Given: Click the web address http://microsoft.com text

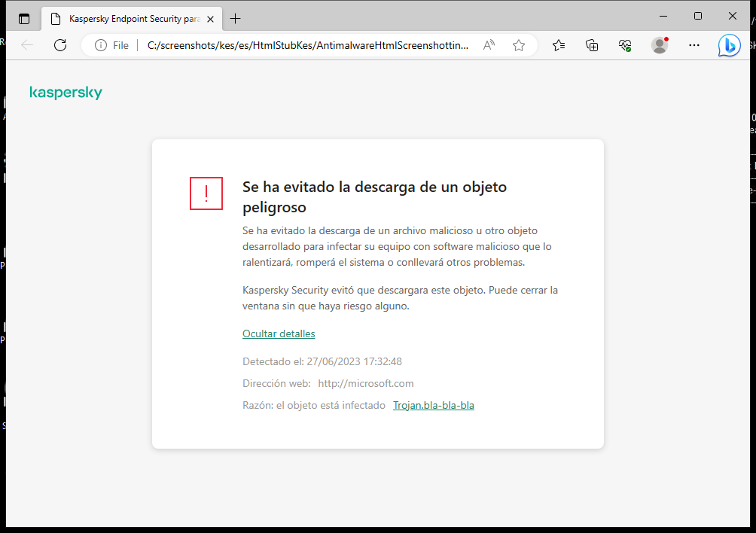Looking at the screenshot, I should (x=366, y=383).
